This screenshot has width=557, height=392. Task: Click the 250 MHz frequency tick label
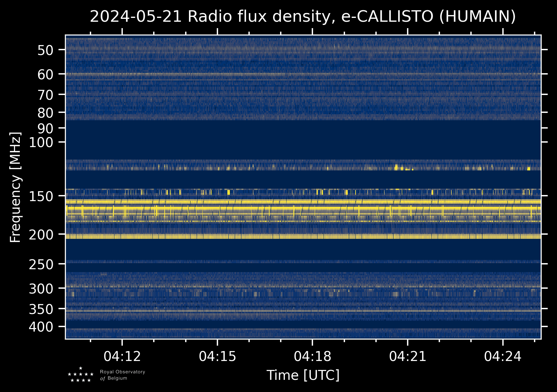pyautogui.click(x=41, y=265)
